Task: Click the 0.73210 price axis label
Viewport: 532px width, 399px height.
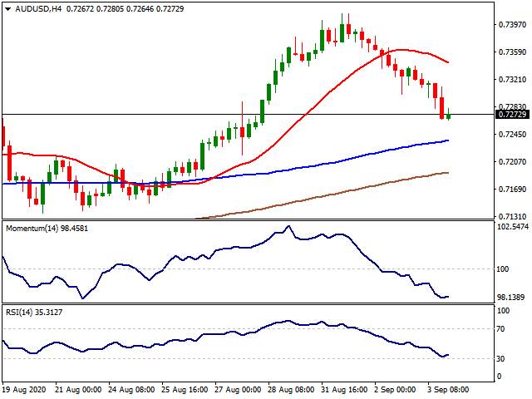Action: click(512, 80)
